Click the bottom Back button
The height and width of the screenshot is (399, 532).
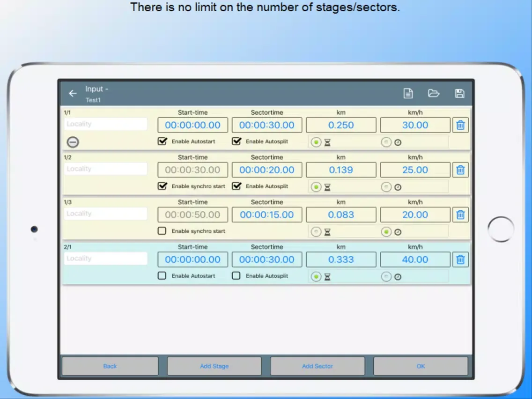coord(110,366)
